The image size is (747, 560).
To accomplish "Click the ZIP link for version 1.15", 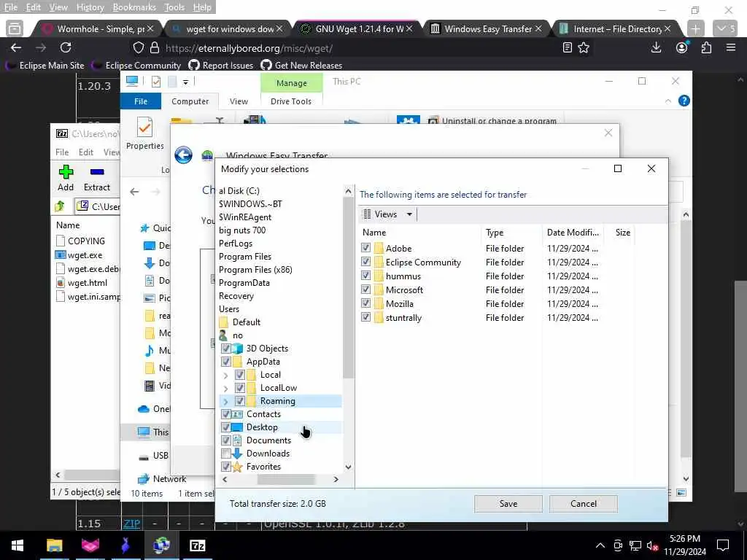I will (x=131, y=524).
